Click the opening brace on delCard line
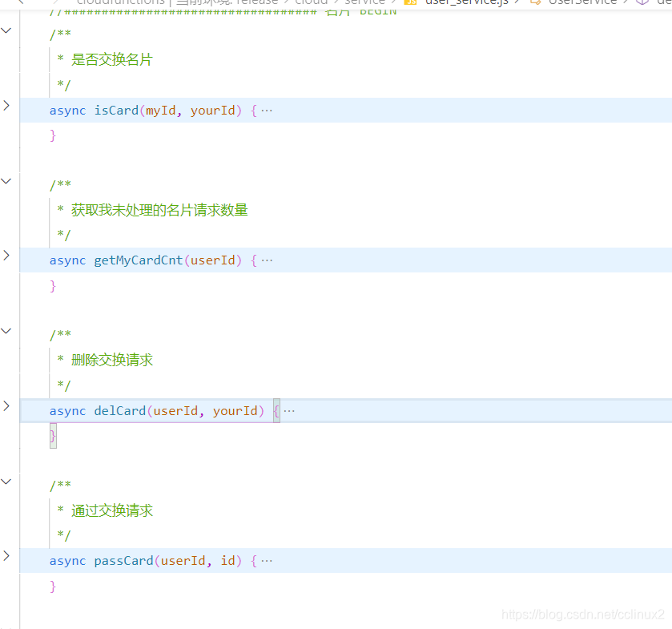Screen dimensions: 672x629 tap(276, 411)
